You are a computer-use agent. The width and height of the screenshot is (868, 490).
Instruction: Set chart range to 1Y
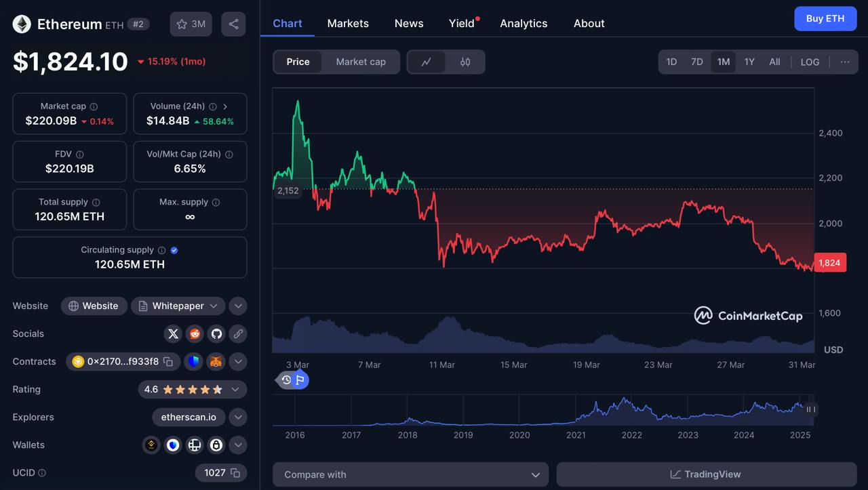click(x=749, y=62)
